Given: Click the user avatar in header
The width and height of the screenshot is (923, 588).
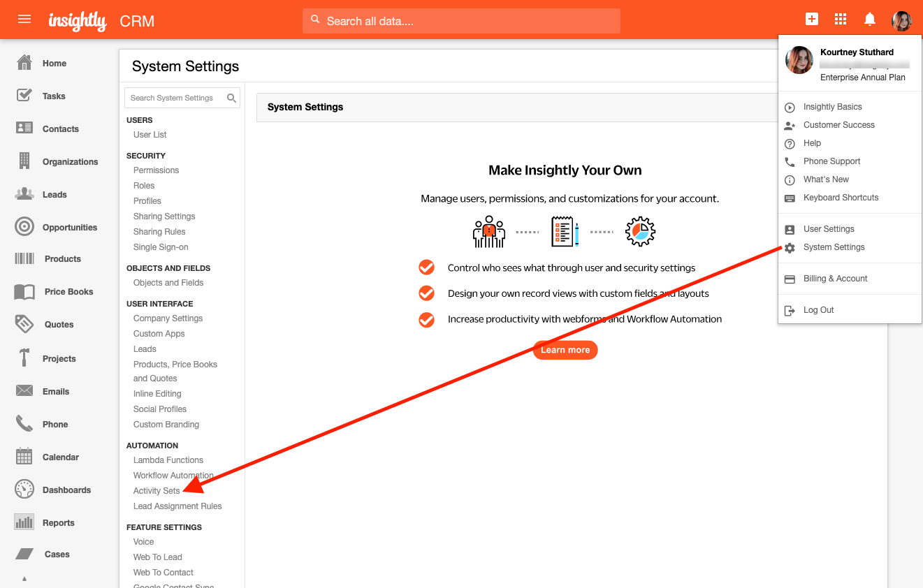Looking at the screenshot, I should click(901, 21).
